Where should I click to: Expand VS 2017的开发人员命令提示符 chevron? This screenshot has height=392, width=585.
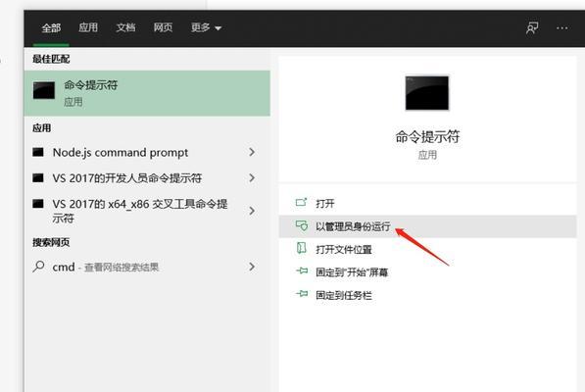(252, 178)
